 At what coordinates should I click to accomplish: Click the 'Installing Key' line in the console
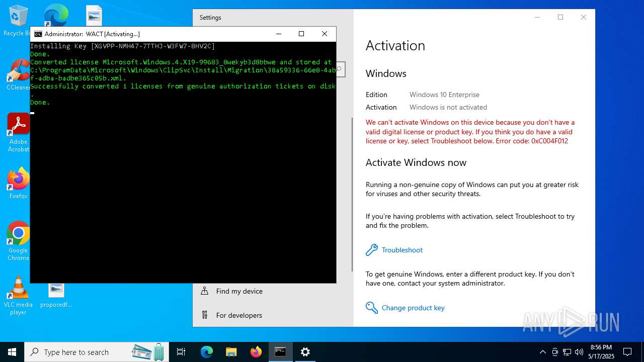click(122, 46)
